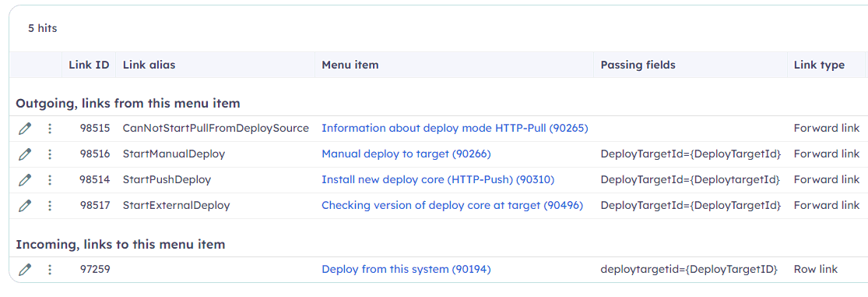Click Forward link type for StartManualDeploy

[x=827, y=154]
